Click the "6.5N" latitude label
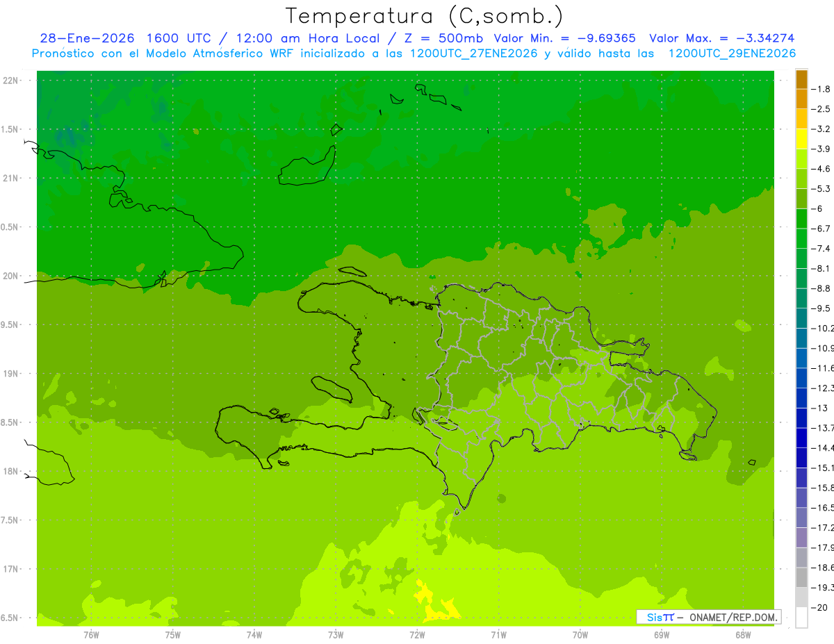The height and width of the screenshot is (644, 834). point(10,618)
